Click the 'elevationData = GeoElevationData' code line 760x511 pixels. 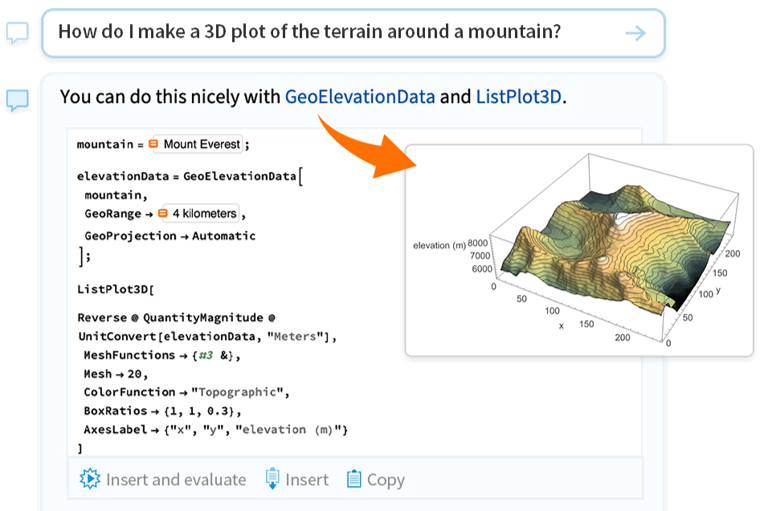(x=190, y=176)
